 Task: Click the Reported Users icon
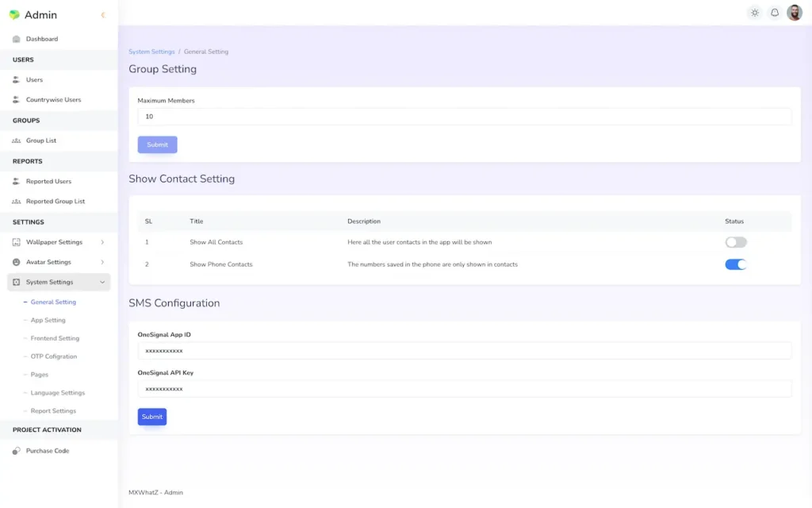(16, 182)
